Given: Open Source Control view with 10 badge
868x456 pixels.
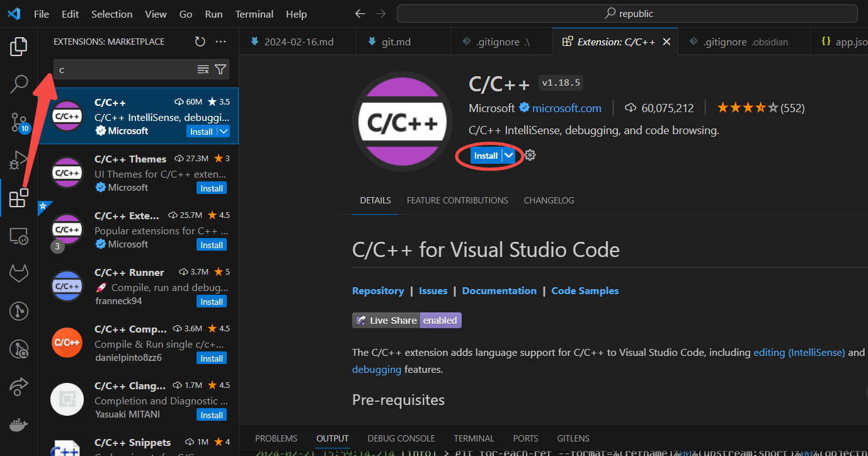Looking at the screenshot, I should point(19,122).
